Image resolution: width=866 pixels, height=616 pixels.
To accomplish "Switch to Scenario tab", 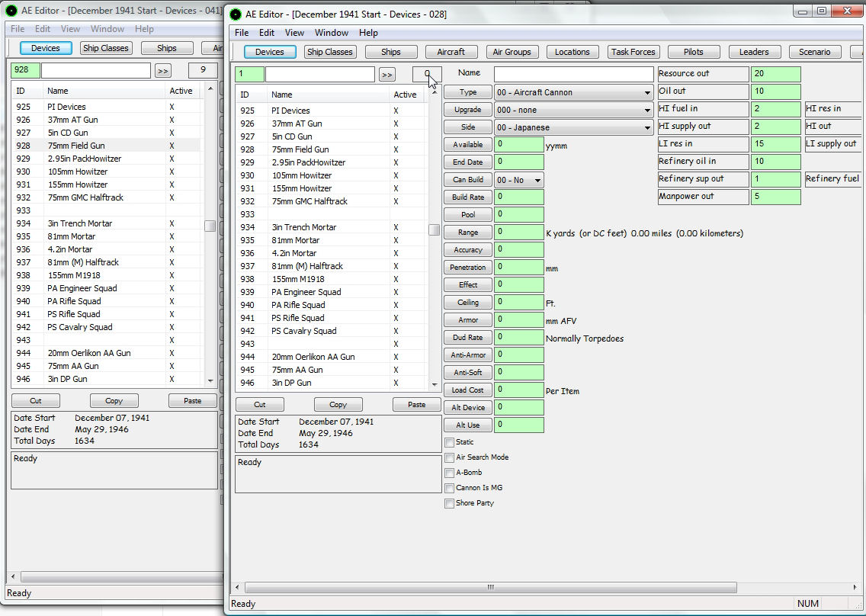I will pyautogui.click(x=815, y=52).
